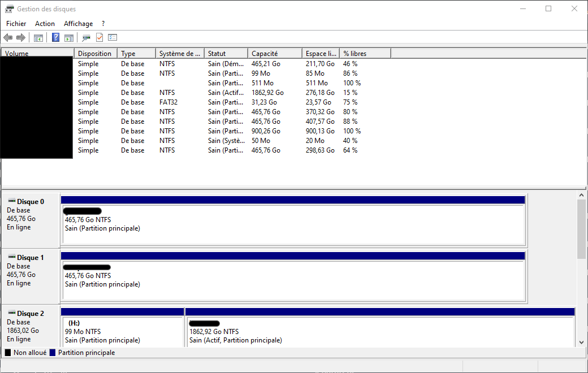
Task: Toggle the action pane toolbar icon
Action: [69, 38]
